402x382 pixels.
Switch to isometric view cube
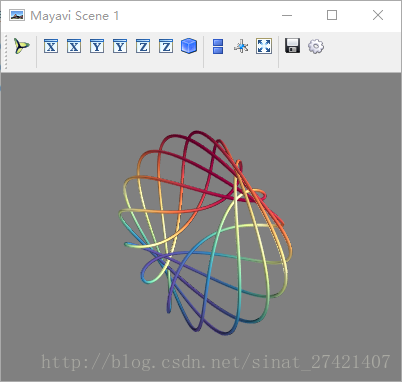(x=189, y=46)
